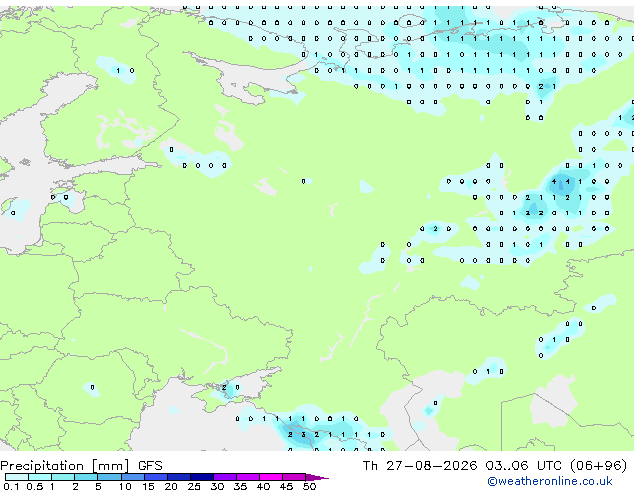Click the legend label '25'
This screenshot has height=490, width=634.
(194, 486)
